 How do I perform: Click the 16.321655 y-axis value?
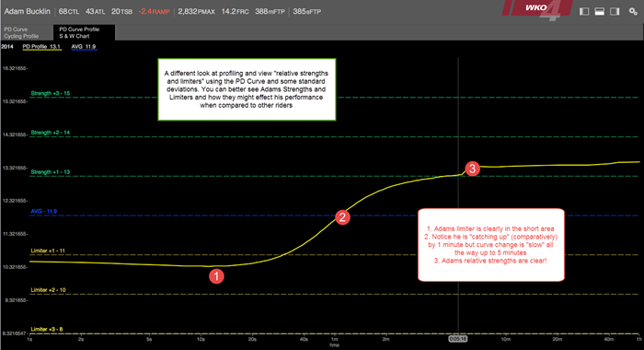tap(15, 68)
